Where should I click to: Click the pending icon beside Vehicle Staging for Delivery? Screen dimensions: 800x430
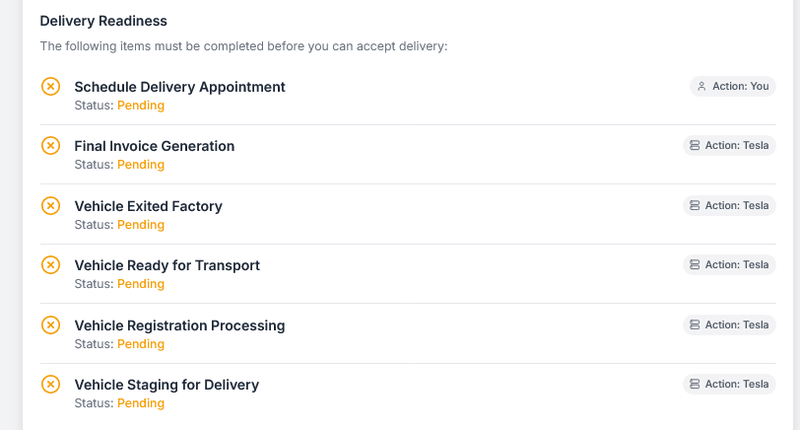50,384
